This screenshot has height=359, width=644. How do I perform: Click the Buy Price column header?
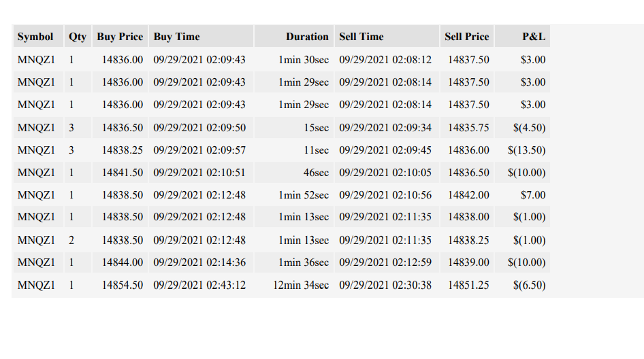[x=120, y=37]
